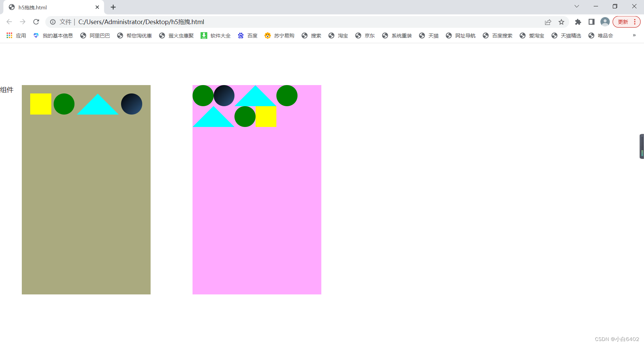Screen dimensions: 644x345
Task: Open the 萤火虫惠聚 bookmark
Action: pos(176,36)
